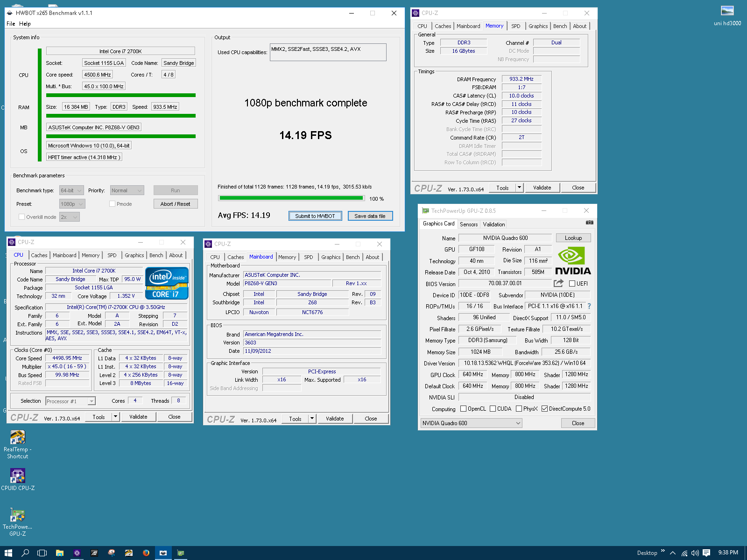Open Action Center notifications
Image resolution: width=747 pixels, height=560 pixels.
(x=706, y=553)
